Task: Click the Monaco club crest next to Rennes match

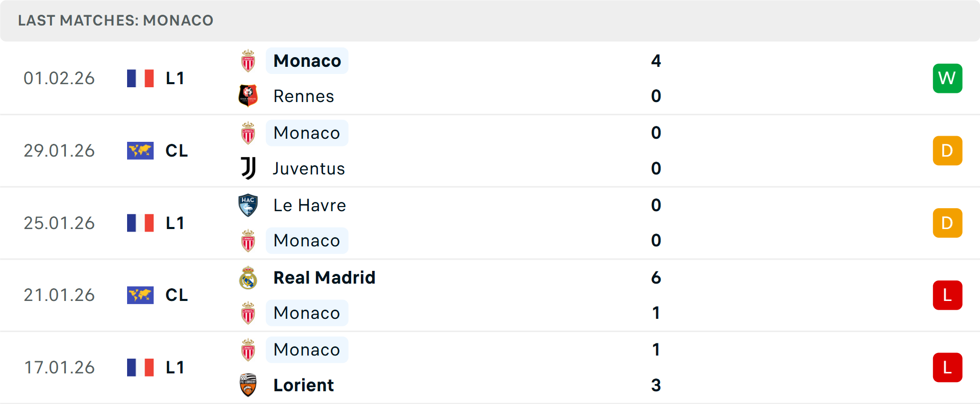Action: pyautogui.click(x=248, y=61)
